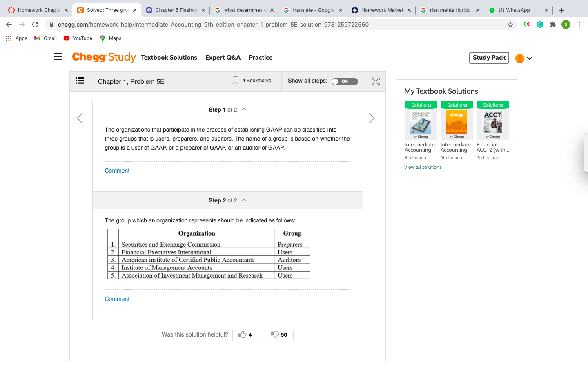This screenshot has width=588, height=368.
Task: Give the solution a thumbs down
Action: [x=279, y=335]
